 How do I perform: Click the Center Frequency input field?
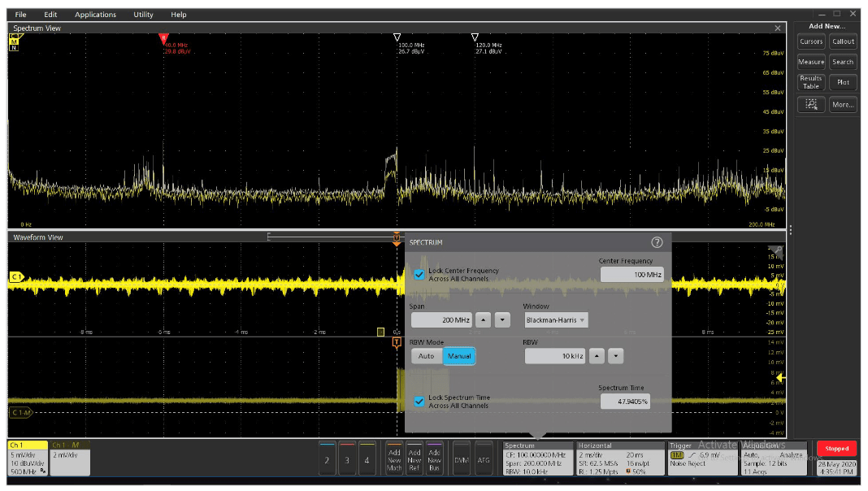632,275
